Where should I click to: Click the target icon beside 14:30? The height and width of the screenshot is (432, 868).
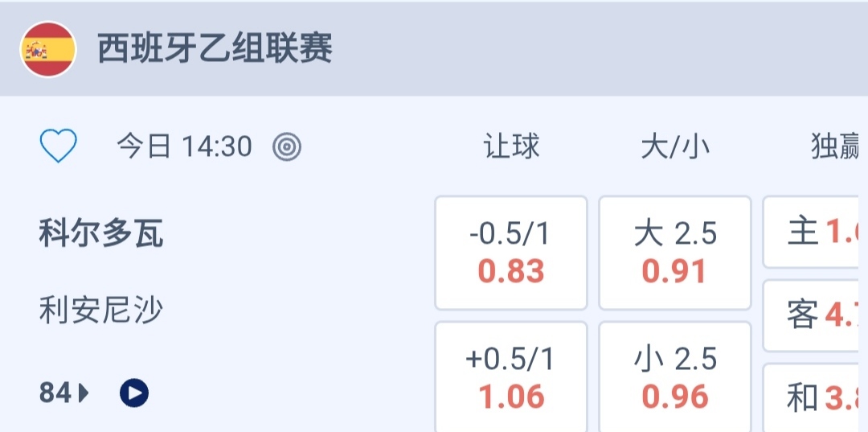pos(286,146)
